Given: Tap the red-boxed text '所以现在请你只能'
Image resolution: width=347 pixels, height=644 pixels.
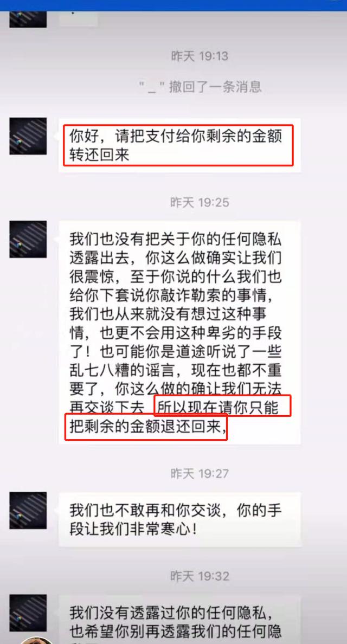Looking at the screenshot, I should (x=222, y=406).
